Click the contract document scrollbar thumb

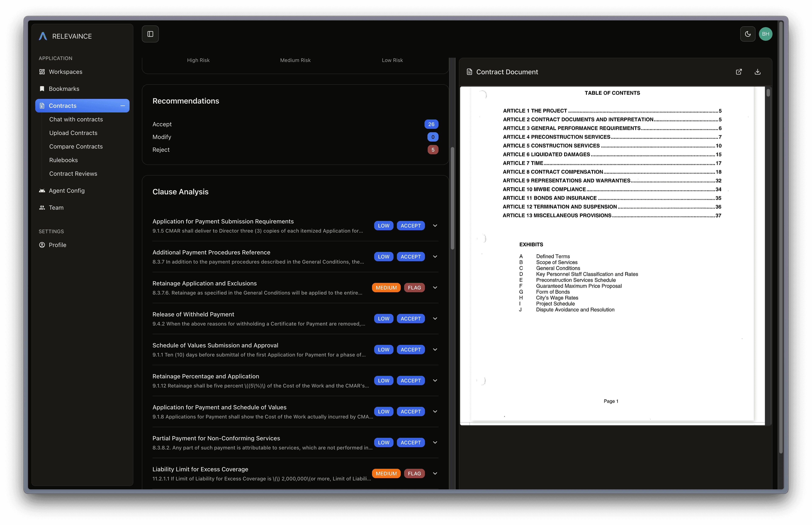point(768,93)
